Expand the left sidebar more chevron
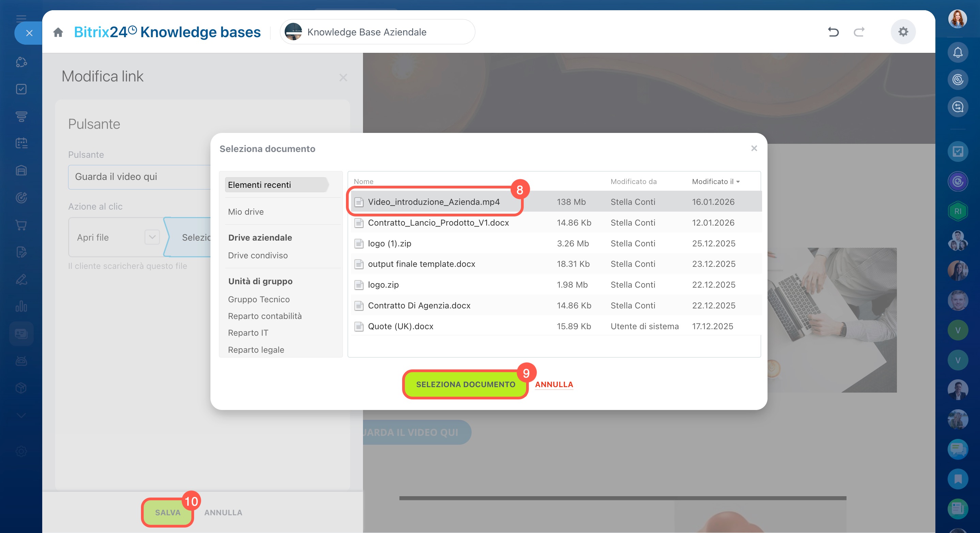 click(21, 415)
